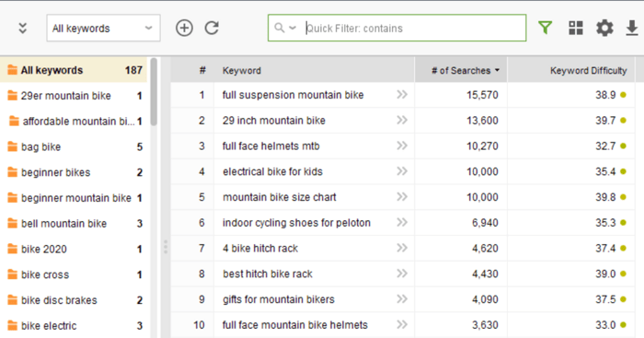This screenshot has height=338, width=644.
Task: Select keyword full face mountain bike helmets
Action: 295,325
